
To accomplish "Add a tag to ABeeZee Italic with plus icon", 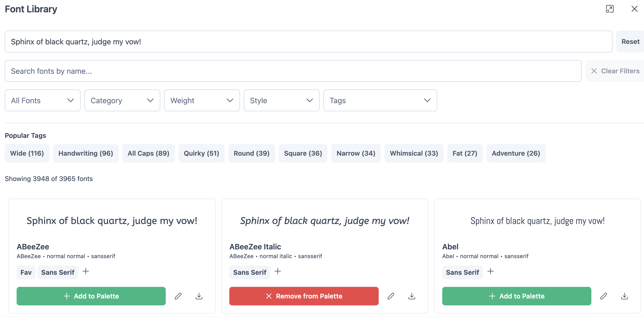I will (x=277, y=271).
